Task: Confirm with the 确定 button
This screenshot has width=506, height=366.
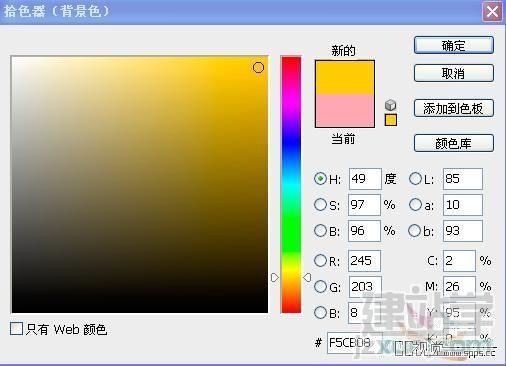Action: click(x=454, y=45)
